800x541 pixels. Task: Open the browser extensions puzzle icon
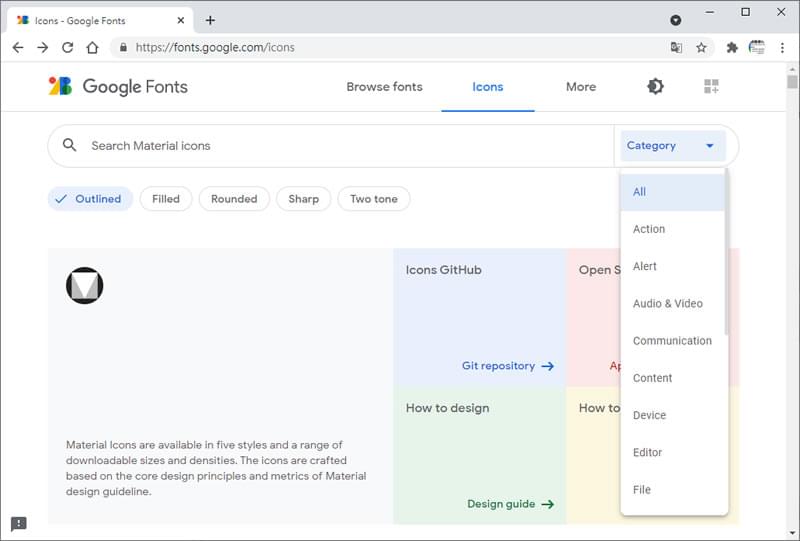[x=732, y=47]
